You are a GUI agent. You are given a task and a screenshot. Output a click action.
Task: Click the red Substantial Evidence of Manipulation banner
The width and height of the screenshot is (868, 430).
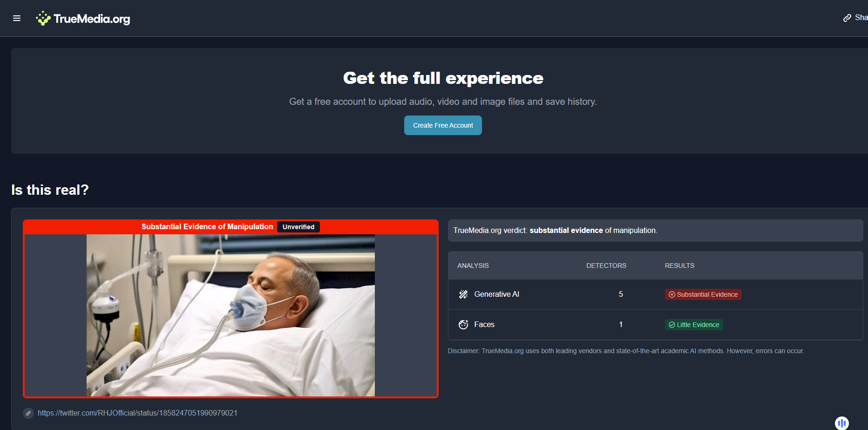pyautogui.click(x=207, y=227)
